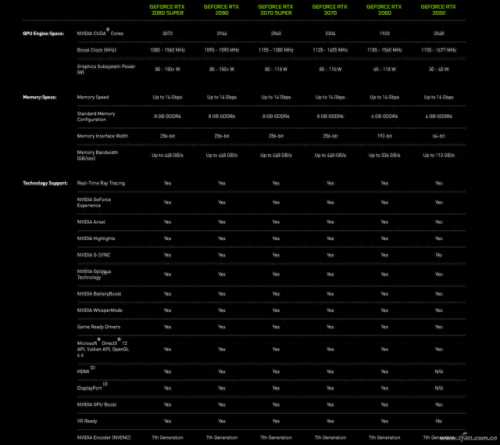Click the 'Up to 336 GB/s' bandwidth value
500x445 pixels.
point(384,155)
